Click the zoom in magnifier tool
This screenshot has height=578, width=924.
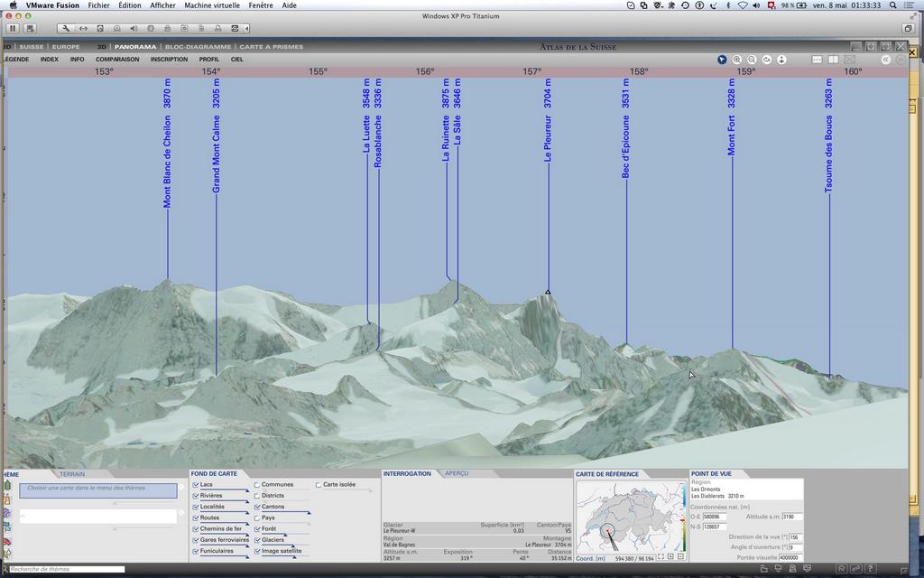point(737,60)
